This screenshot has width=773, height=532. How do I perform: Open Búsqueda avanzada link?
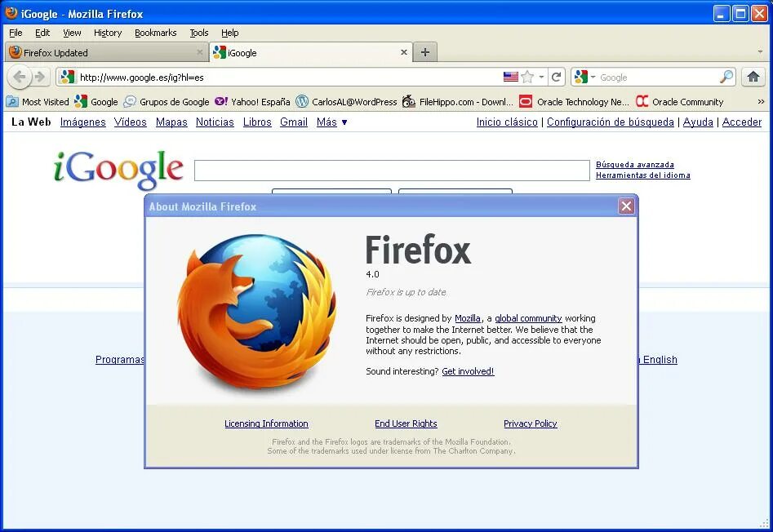(635, 165)
